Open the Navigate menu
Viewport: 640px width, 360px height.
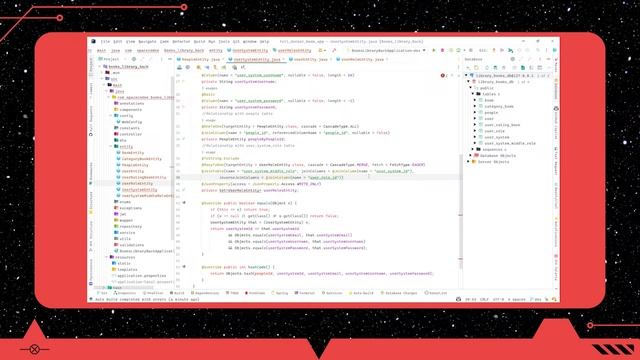point(147,42)
